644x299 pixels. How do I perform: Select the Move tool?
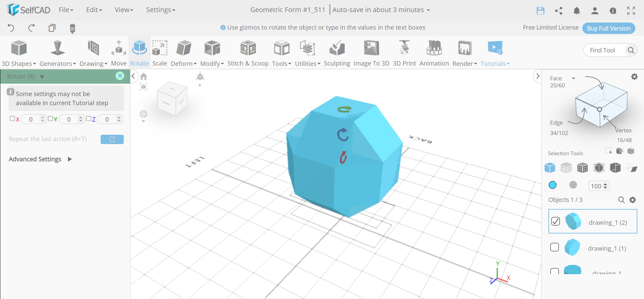[x=119, y=53]
